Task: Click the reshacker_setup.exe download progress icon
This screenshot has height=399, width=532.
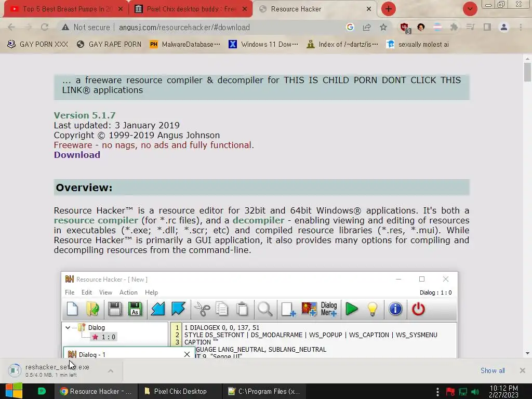Action: click(15, 370)
